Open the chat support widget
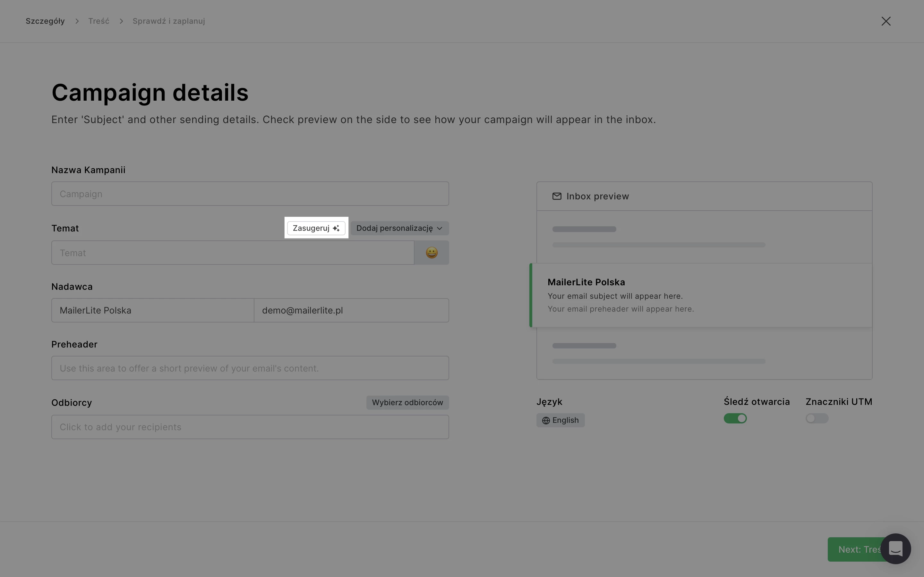Viewport: 924px width, 577px height. pyautogui.click(x=895, y=549)
